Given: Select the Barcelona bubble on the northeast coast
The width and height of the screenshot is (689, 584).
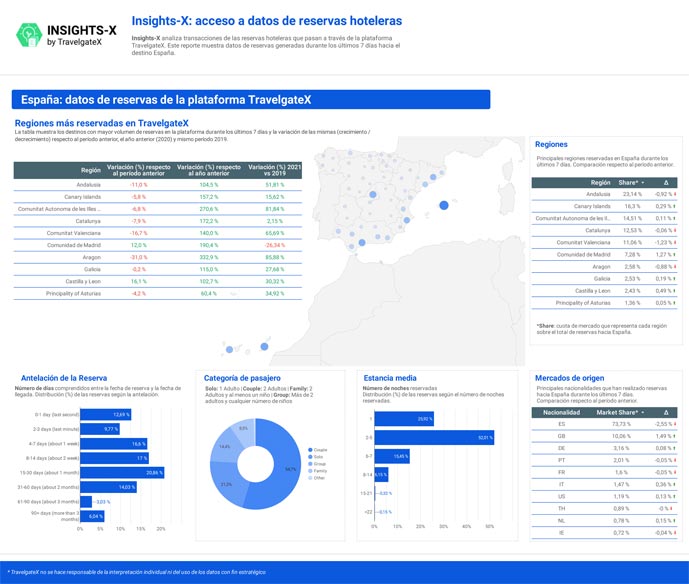Looking at the screenshot, I should 433,177.
